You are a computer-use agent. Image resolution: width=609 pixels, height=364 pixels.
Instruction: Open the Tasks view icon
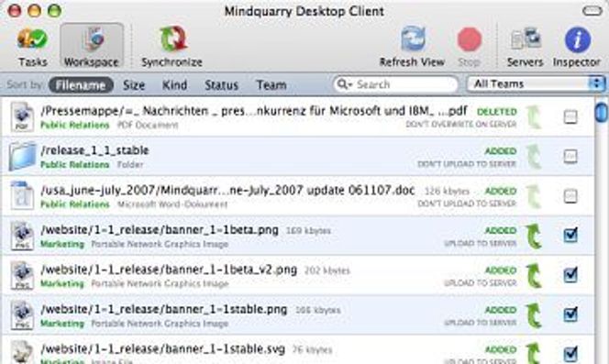coord(33,39)
